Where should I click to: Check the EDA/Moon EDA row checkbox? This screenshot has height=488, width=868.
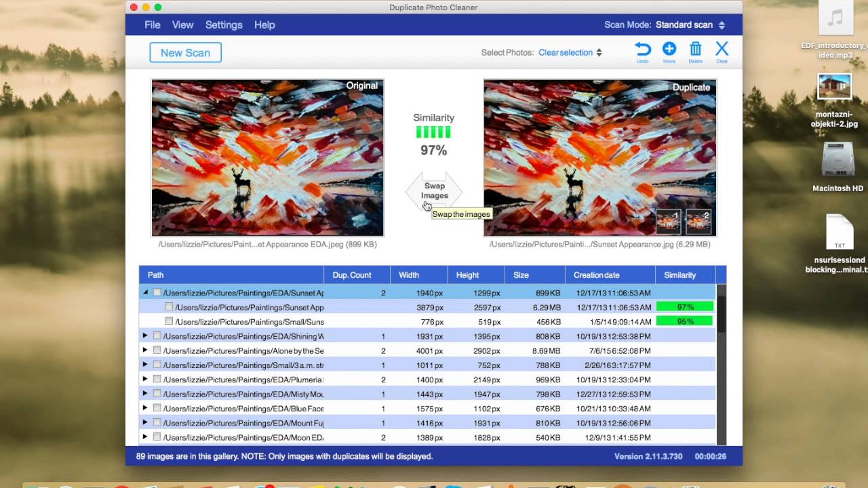[157, 437]
